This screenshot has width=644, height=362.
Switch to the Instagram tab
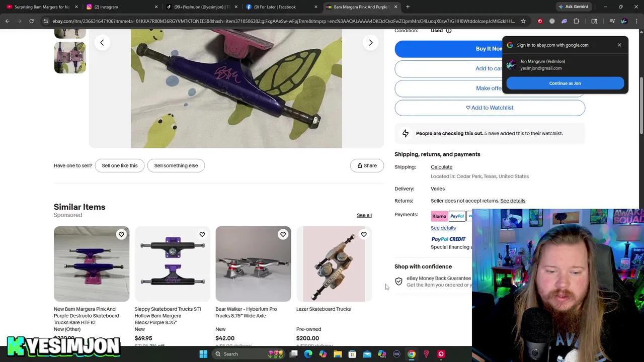point(121,7)
